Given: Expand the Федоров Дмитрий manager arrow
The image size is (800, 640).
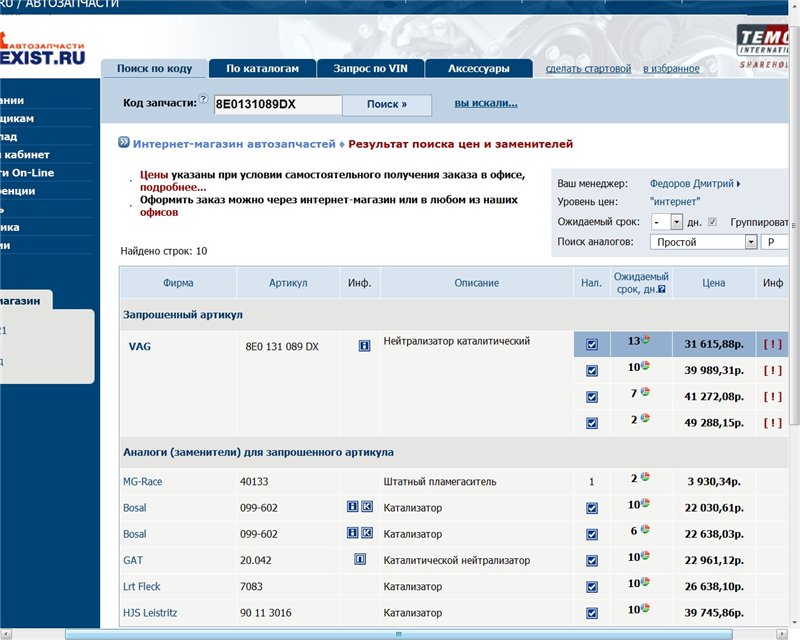Looking at the screenshot, I should [x=739, y=184].
